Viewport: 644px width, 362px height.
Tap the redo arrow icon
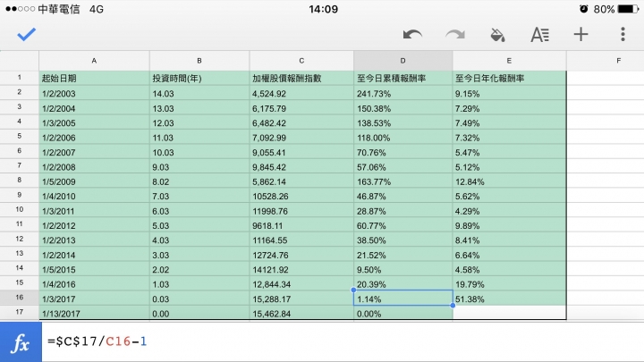pos(455,35)
